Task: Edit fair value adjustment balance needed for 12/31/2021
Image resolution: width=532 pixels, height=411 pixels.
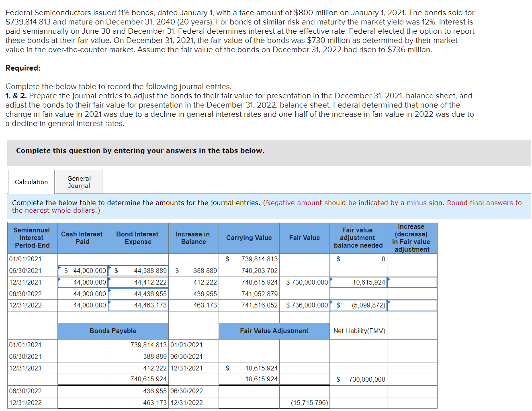Action: (x=358, y=283)
